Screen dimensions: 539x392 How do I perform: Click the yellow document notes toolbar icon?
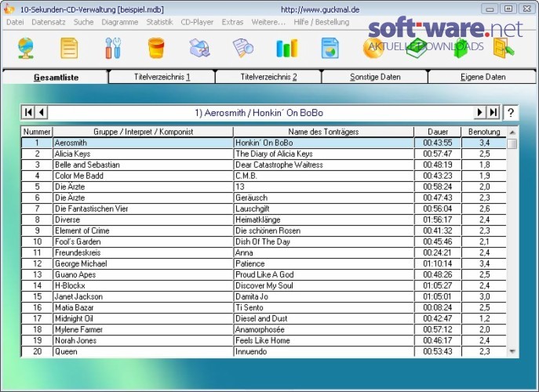point(69,48)
